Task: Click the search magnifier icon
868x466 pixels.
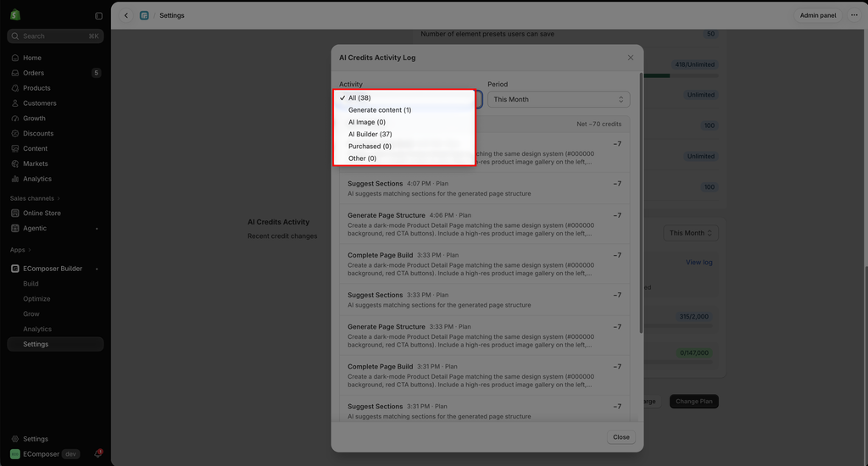Action: tap(15, 36)
